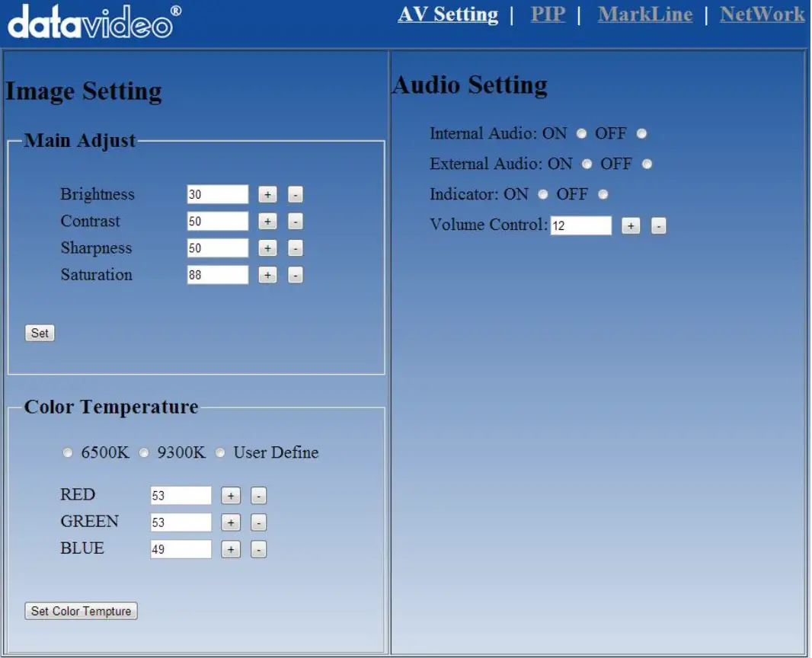This screenshot has width=812, height=658.
Task: Turn Internal Audio OFF
Action: tap(641, 134)
